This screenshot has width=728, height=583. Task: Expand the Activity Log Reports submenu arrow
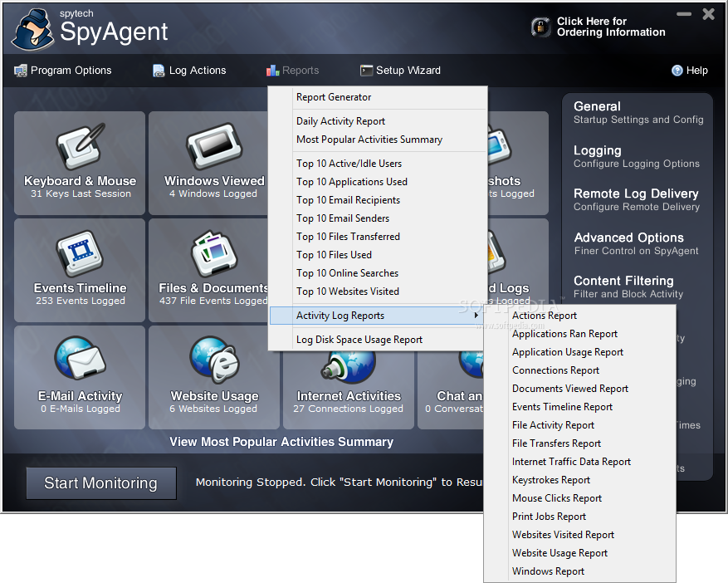(476, 316)
